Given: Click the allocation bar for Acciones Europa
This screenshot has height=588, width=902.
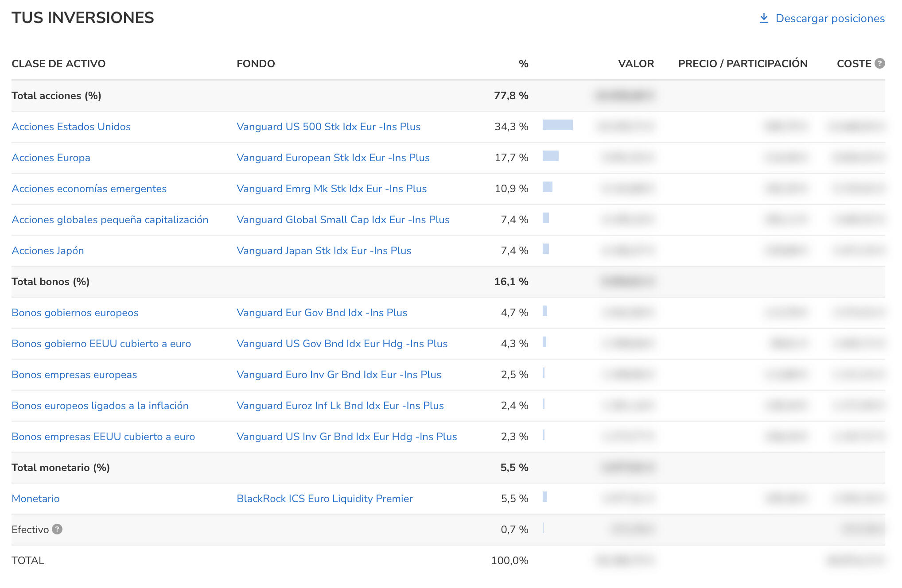Looking at the screenshot, I should click(x=551, y=156).
